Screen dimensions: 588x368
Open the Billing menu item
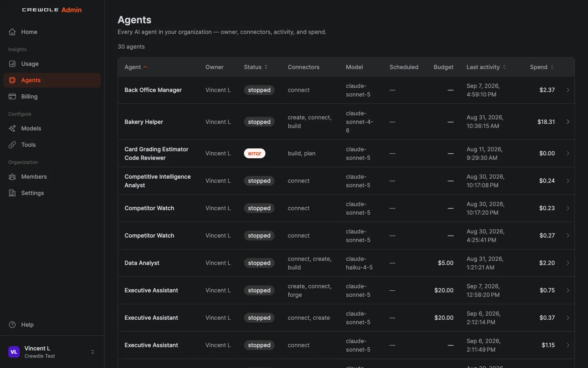point(52,96)
